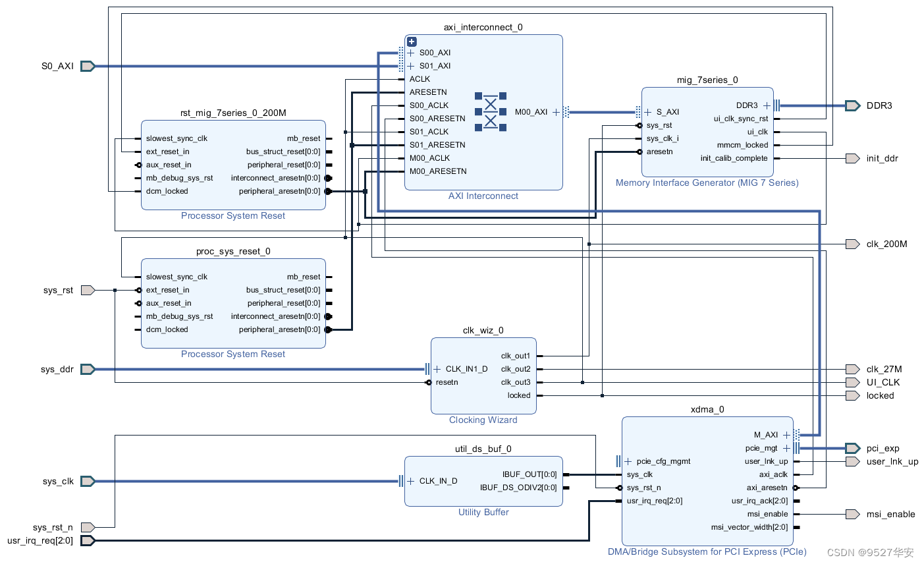This screenshot has height=564, width=924.
Task: Select the DDR3 output port symbol
Action: tap(853, 105)
